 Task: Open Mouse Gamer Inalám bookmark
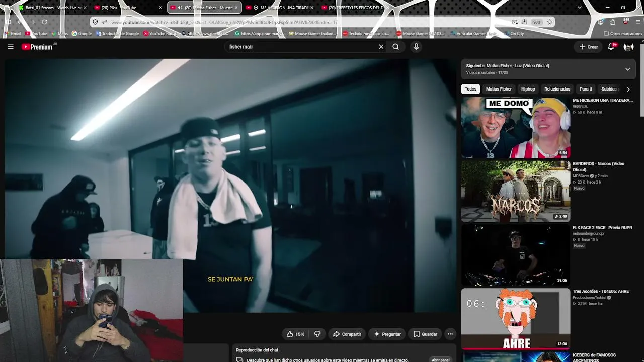tap(312, 34)
